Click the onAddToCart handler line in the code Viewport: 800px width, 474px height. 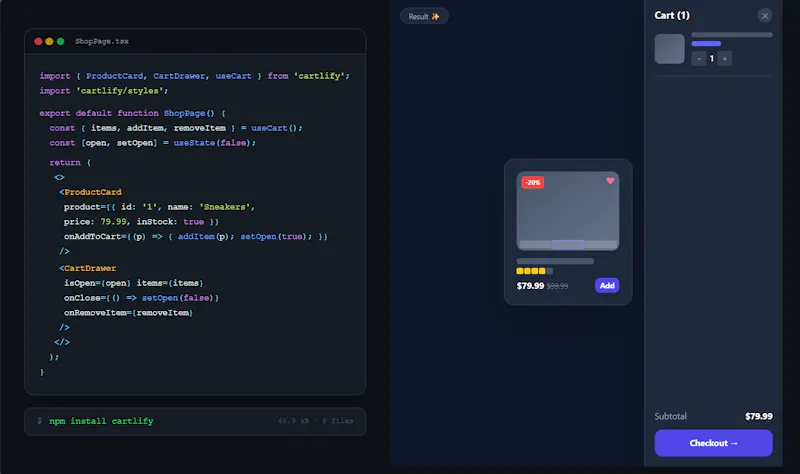point(195,237)
